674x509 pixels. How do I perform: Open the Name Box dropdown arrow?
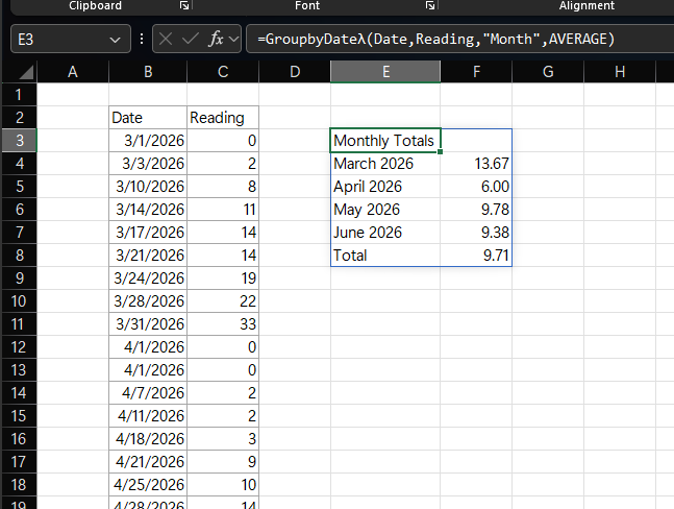[x=115, y=40]
